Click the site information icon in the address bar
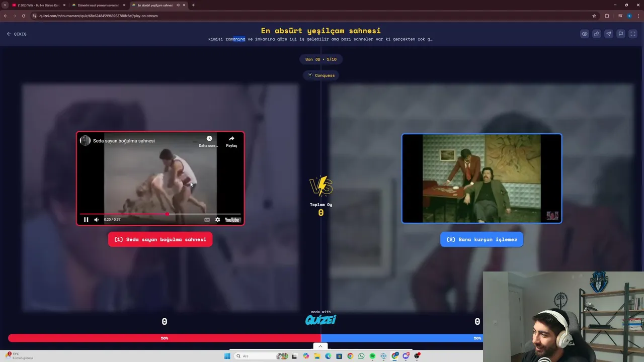This screenshot has height=362, width=644. 34,16
